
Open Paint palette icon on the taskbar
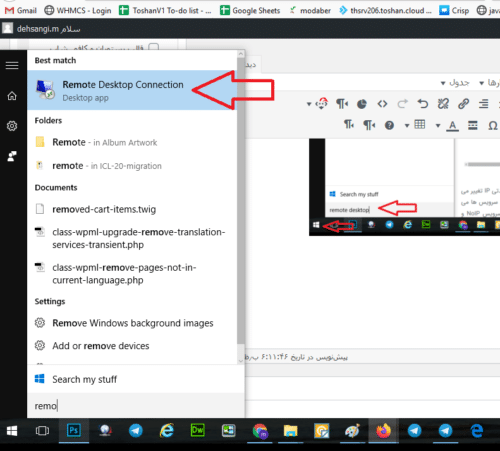click(x=353, y=431)
